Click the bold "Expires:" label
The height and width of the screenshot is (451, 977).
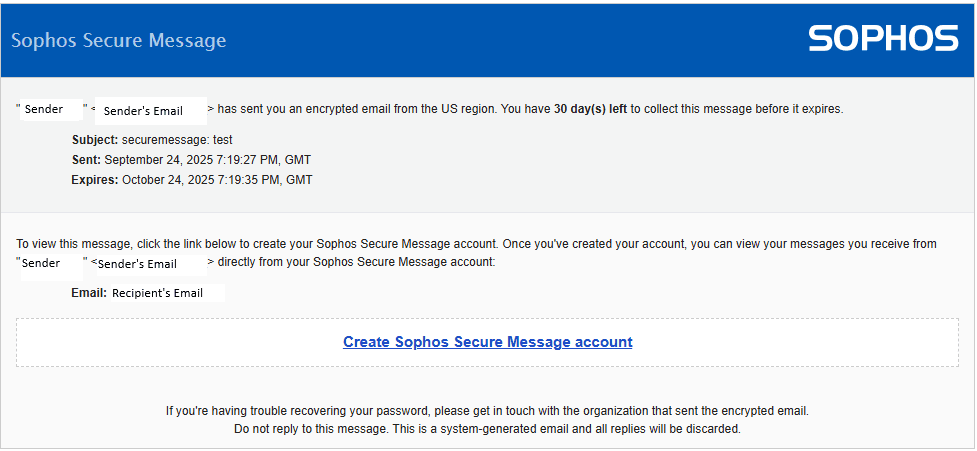point(95,180)
